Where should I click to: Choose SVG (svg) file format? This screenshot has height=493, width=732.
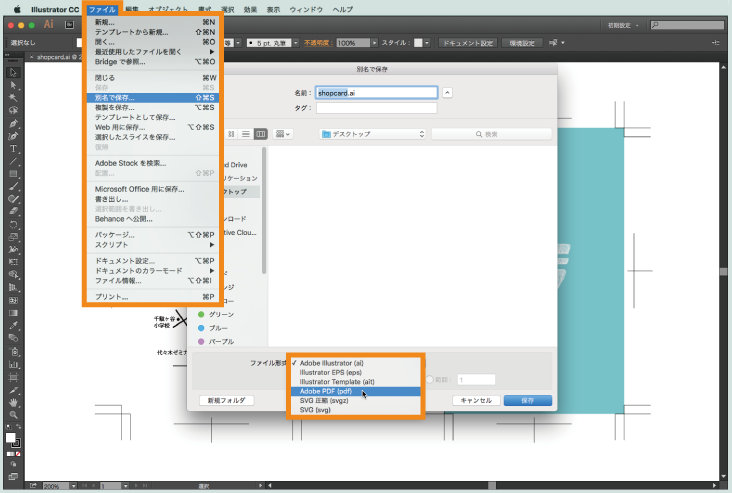tap(356, 410)
